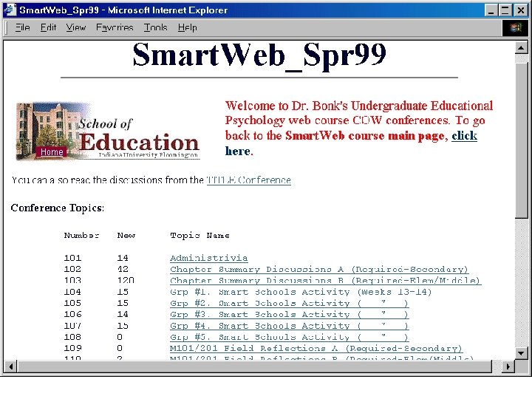Click the Internet Explorer title bar icon
Viewport: 532px width, 399px height.
pyautogui.click(x=10, y=10)
